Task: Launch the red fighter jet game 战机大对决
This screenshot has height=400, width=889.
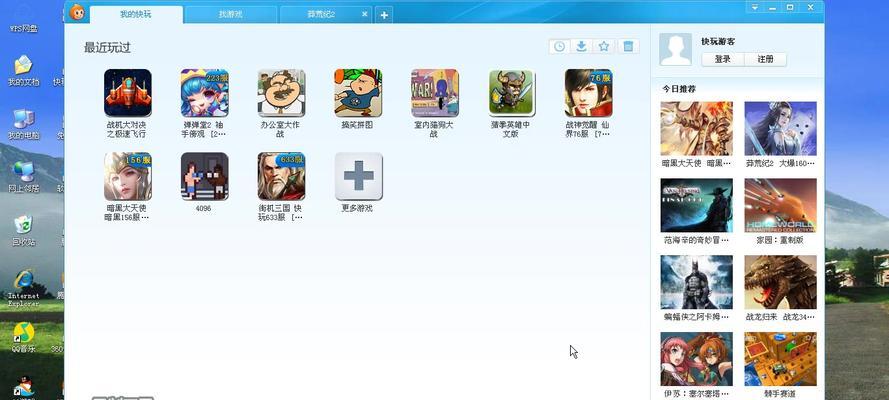Action: pyautogui.click(x=128, y=93)
